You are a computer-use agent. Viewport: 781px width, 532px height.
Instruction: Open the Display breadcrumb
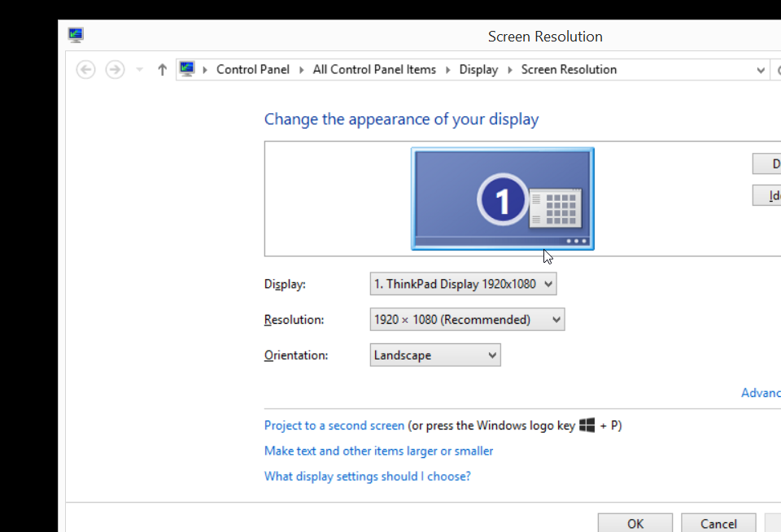click(x=478, y=70)
